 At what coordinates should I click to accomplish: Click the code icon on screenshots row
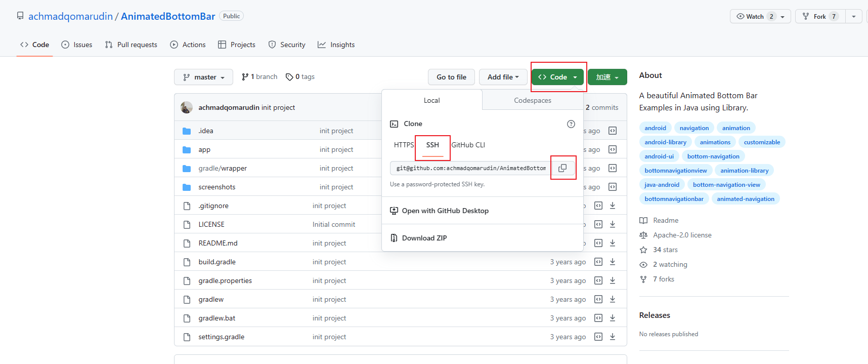(613, 187)
